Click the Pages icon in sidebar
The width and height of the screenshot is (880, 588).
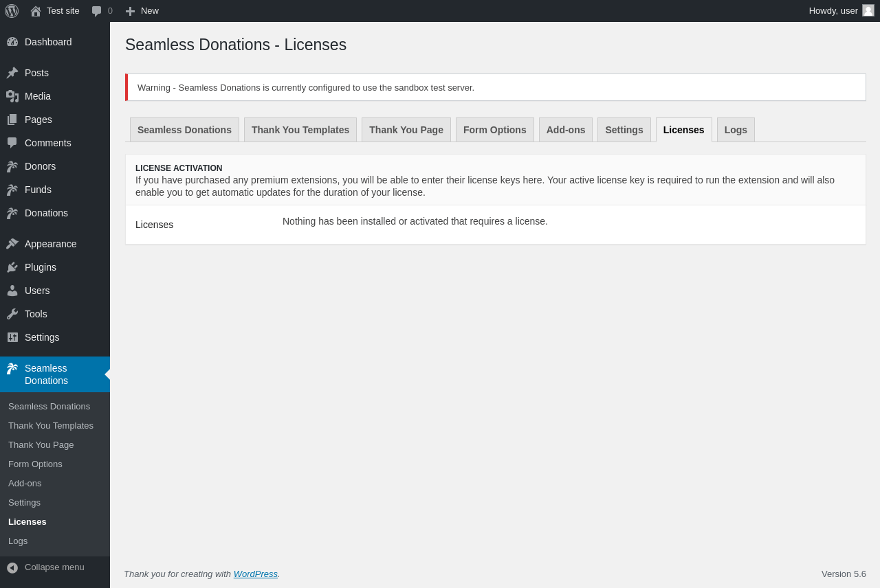coord(12,120)
